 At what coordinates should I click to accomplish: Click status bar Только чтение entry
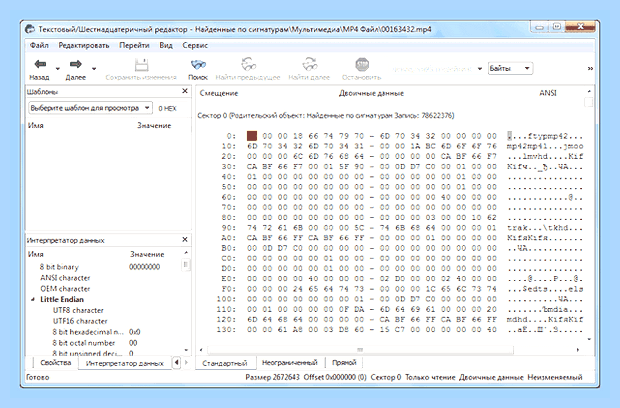click(430, 377)
